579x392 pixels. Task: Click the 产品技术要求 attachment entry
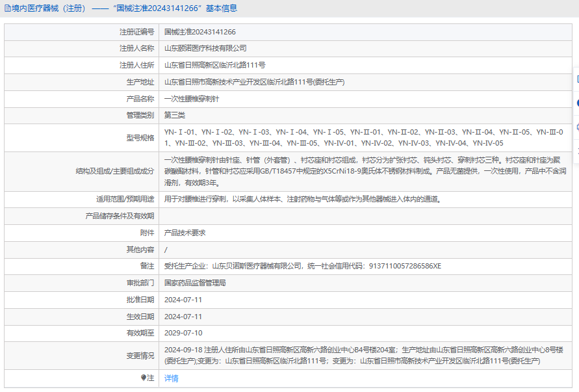pyautogui.click(x=185, y=232)
